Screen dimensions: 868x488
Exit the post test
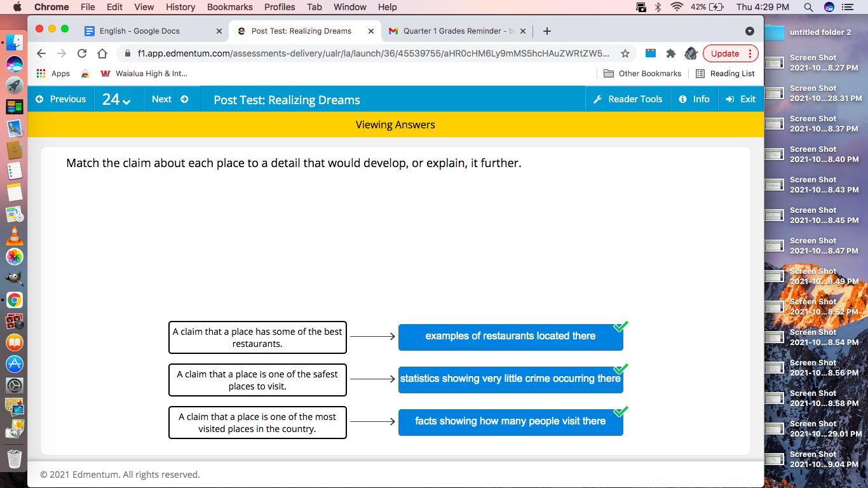click(x=741, y=99)
